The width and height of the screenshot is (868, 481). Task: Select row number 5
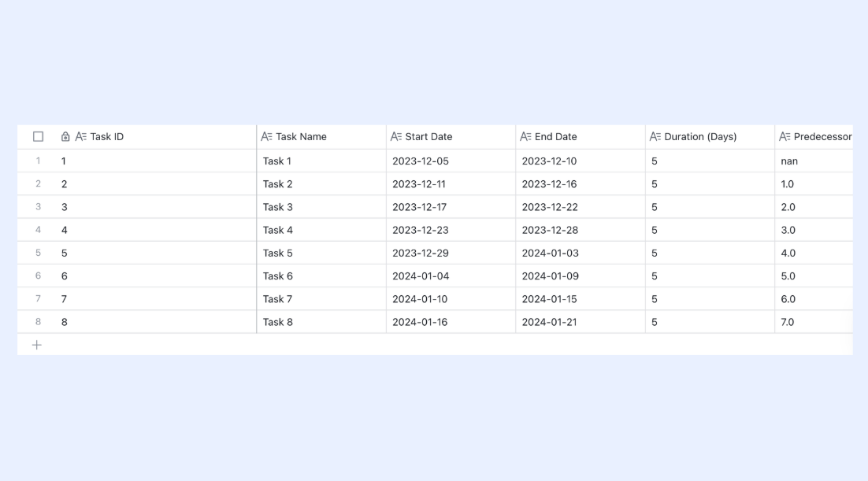coord(38,253)
